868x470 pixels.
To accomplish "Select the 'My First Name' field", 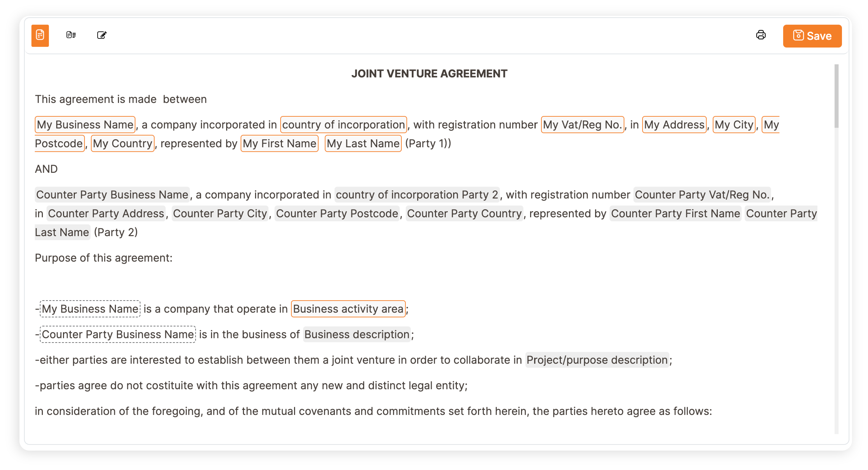I will (x=279, y=143).
